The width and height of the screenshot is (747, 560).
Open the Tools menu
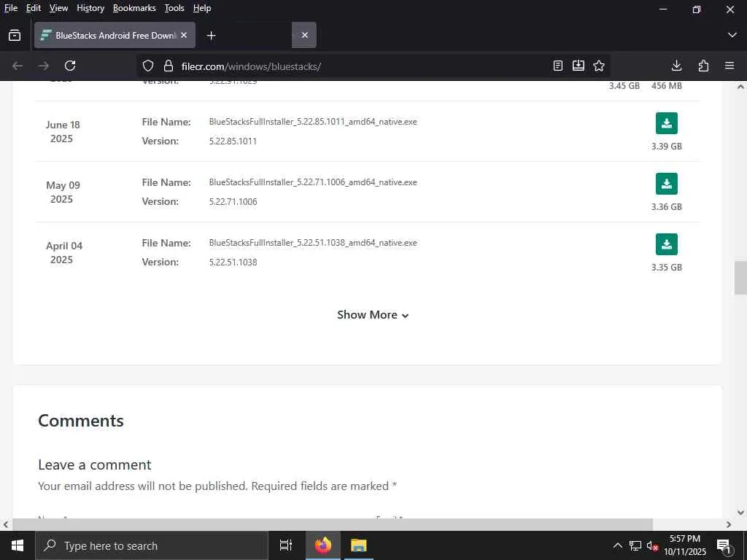[174, 8]
